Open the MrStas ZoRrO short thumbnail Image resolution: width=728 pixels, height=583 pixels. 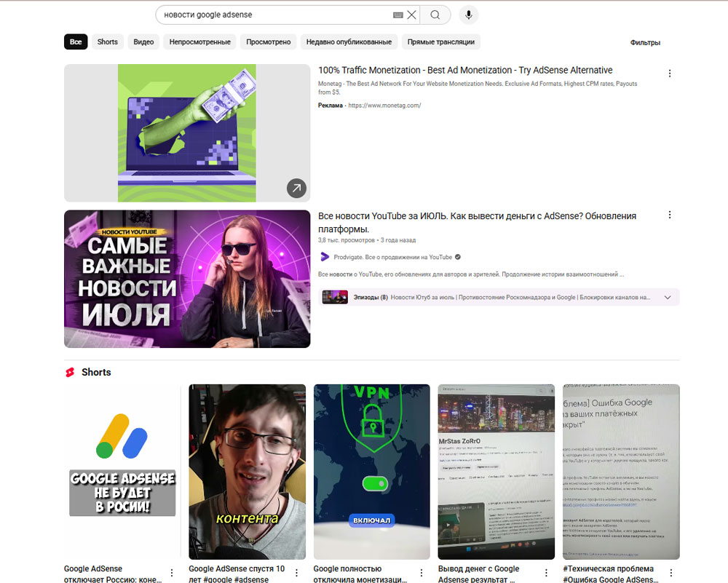click(x=496, y=472)
